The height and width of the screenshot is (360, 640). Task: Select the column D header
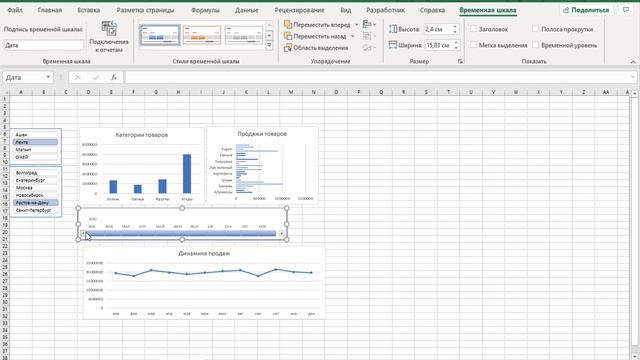click(x=88, y=92)
